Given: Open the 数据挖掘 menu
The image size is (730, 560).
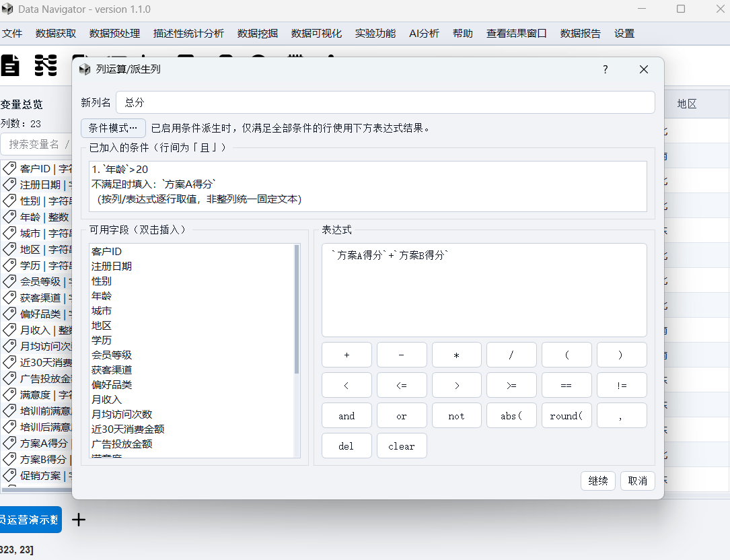Looking at the screenshot, I should pyautogui.click(x=258, y=34).
